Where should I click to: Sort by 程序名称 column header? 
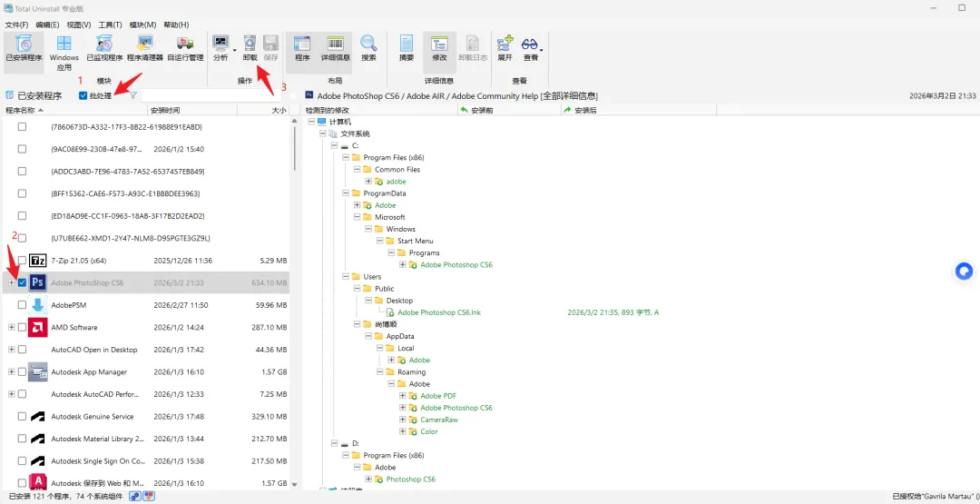[x=75, y=110]
